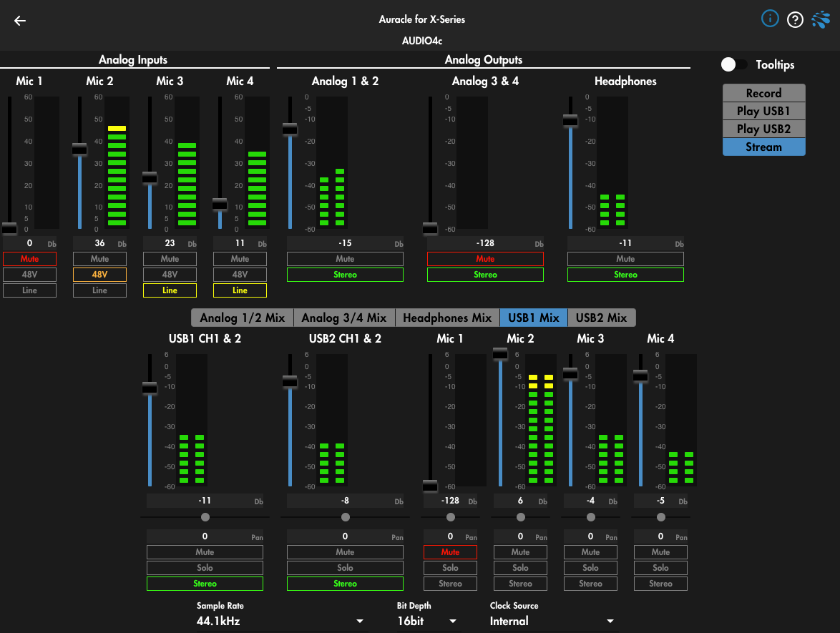Click the Mic 4 analog input gain fader
Image resolution: width=840 pixels, height=633 pixels.
click(220, 204)
